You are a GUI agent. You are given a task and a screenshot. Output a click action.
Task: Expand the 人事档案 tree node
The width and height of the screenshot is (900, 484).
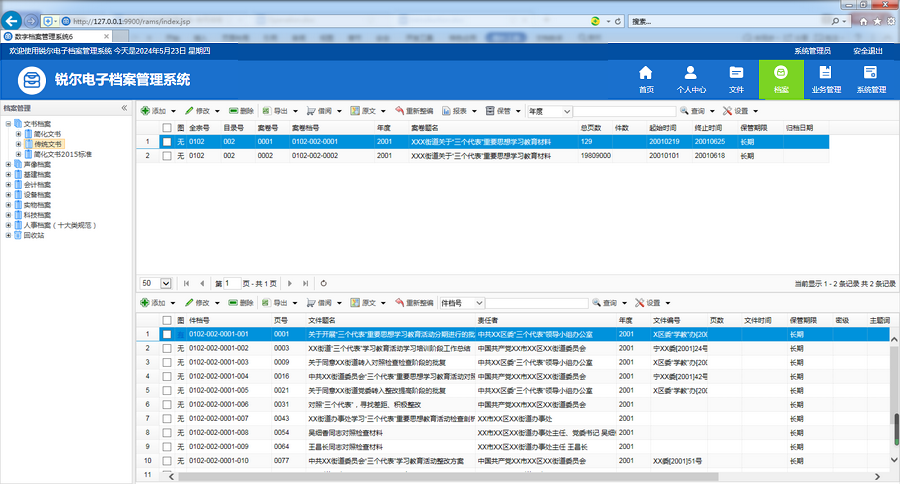(8, 225)
